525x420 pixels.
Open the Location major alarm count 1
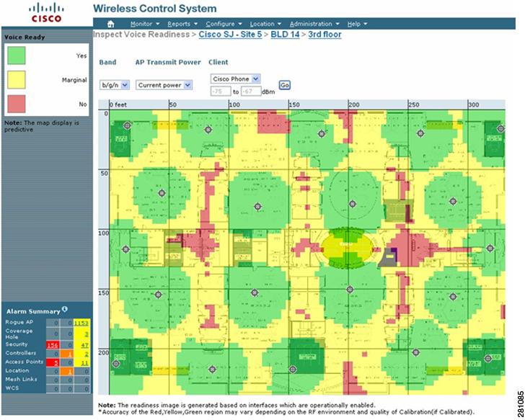pyautogui.click(x=71, y=372)
